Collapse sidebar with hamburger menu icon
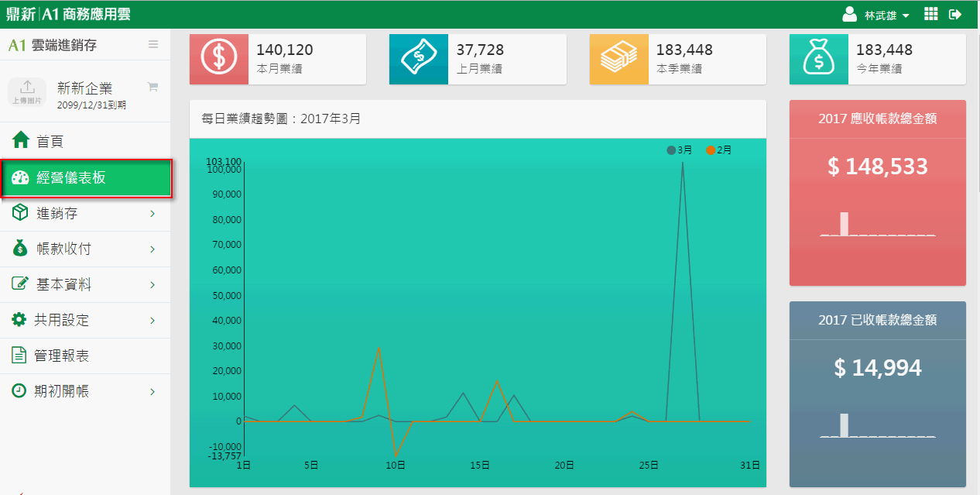Image resolution: width=980 pixels, height=495 pixels. [153, 44]
